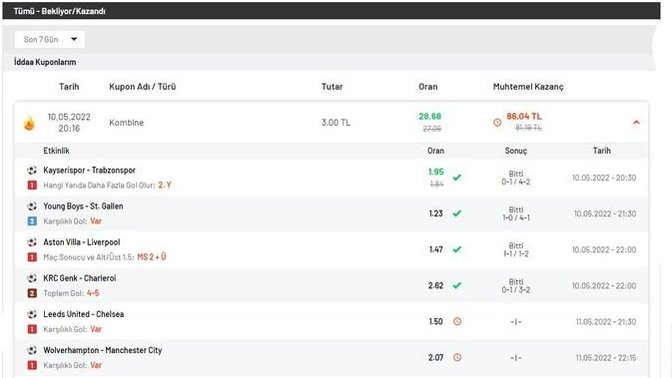The width and height of the screenshot is (672, 378).
Task: Click the MS 2 + Ü selection text
Action: pyautogui.click(x=152, y=257)
